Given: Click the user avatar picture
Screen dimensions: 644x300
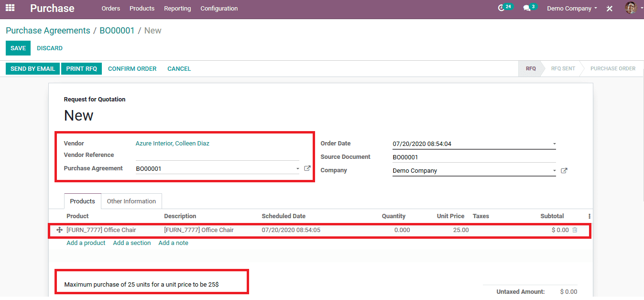Looking at the screenshot, I should (631, 8).
